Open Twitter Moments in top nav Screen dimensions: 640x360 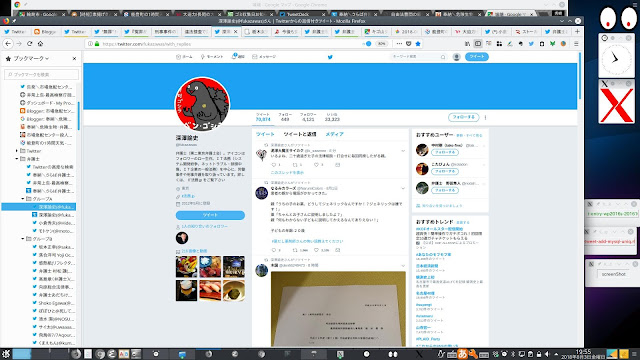click(x=211, y=57)
